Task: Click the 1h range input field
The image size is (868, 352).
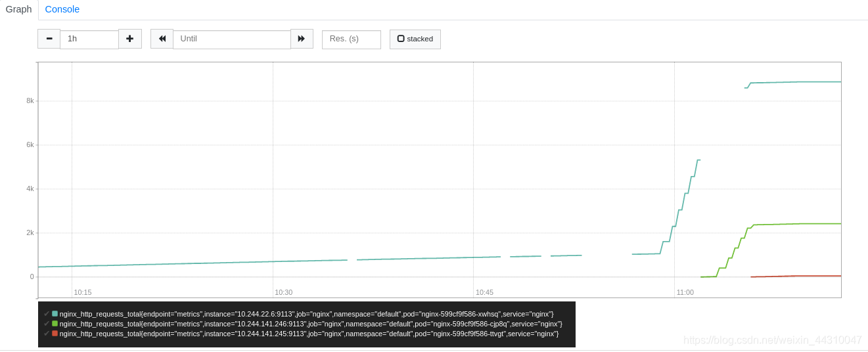Action: tap(89, 39)
